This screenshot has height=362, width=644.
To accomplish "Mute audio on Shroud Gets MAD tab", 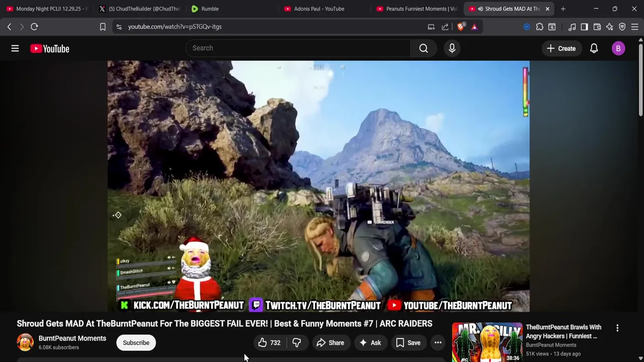I will pos(480,9).
